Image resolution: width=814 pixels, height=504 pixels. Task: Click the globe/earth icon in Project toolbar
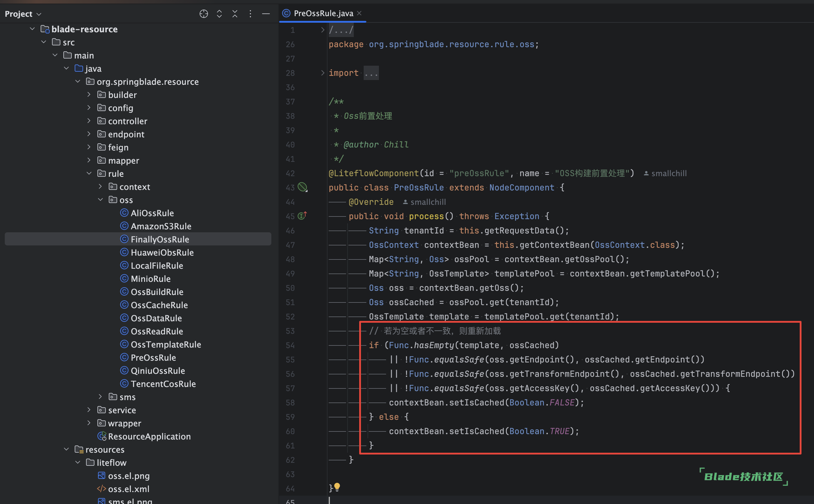(204, 13)
